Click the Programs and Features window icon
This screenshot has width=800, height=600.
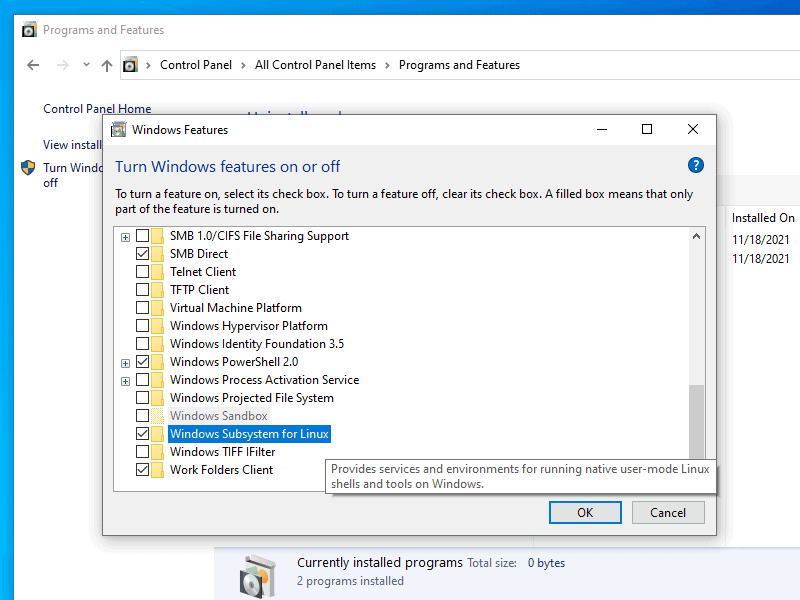coord(30,30)
